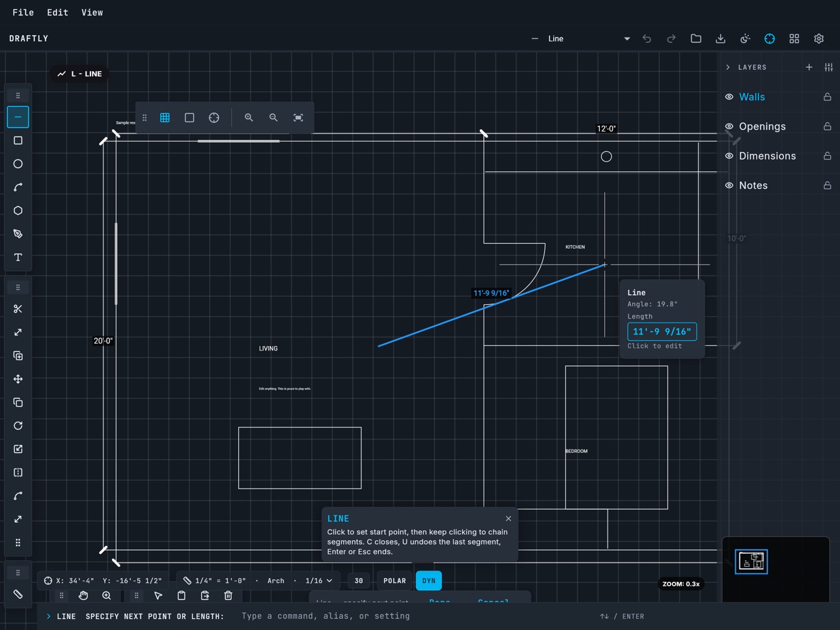
Task: Edit the line Length value field
Action: click(662, 332)
